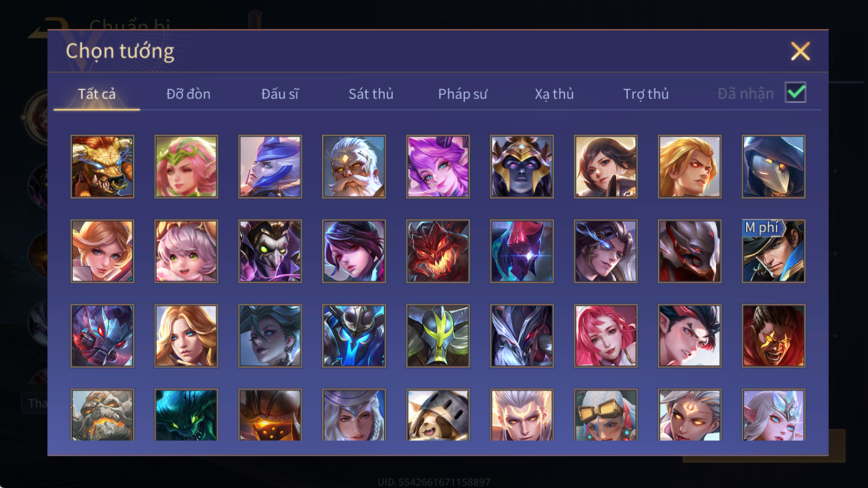Select the green-eyed purple joker hero
This screenshot has width=868, height=488.
coord(270,251)
